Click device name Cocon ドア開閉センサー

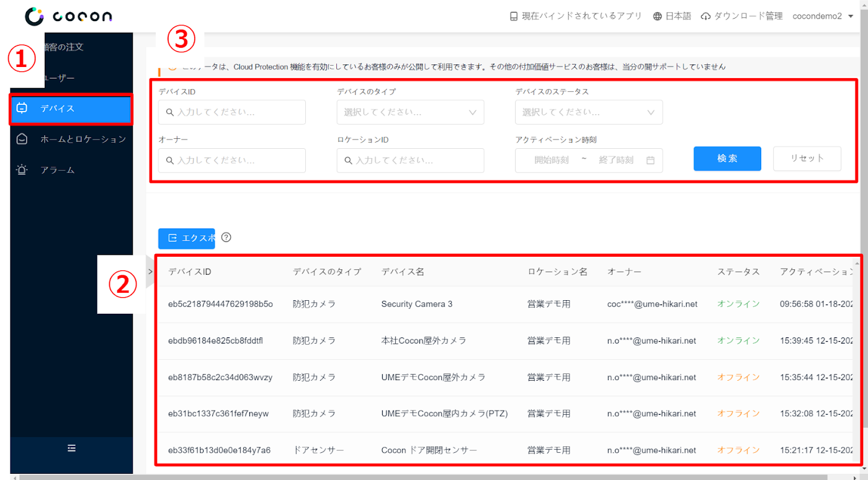[x=429, y=450]
